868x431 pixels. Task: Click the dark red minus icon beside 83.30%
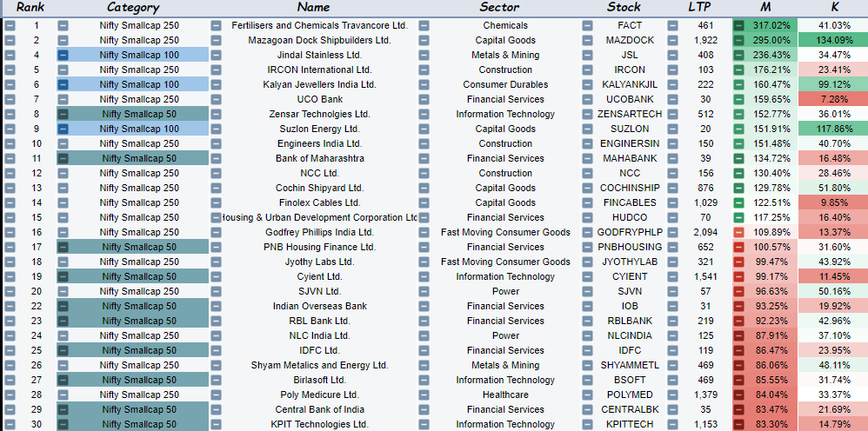[738, 424]
